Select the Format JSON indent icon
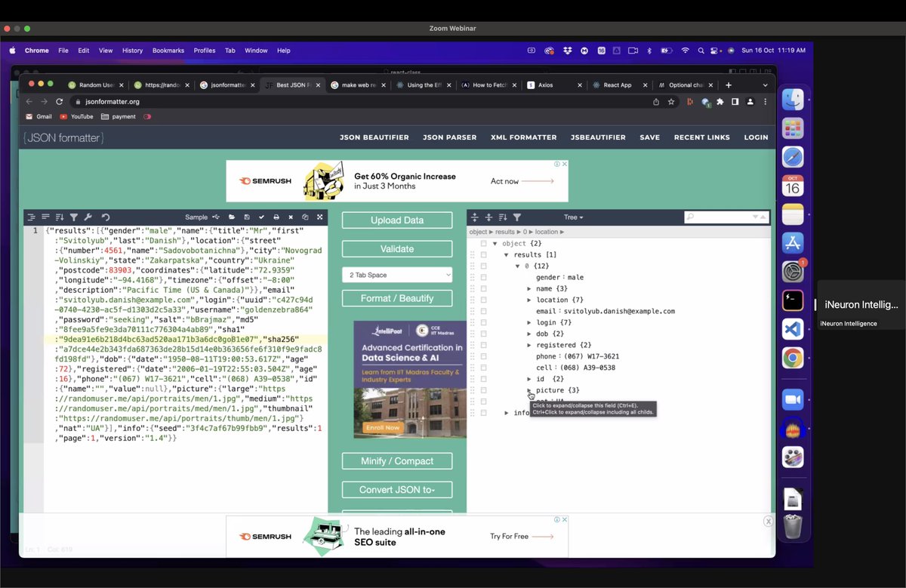The width and height of the screenshot is (906, 588). click(x=31, y=217)
